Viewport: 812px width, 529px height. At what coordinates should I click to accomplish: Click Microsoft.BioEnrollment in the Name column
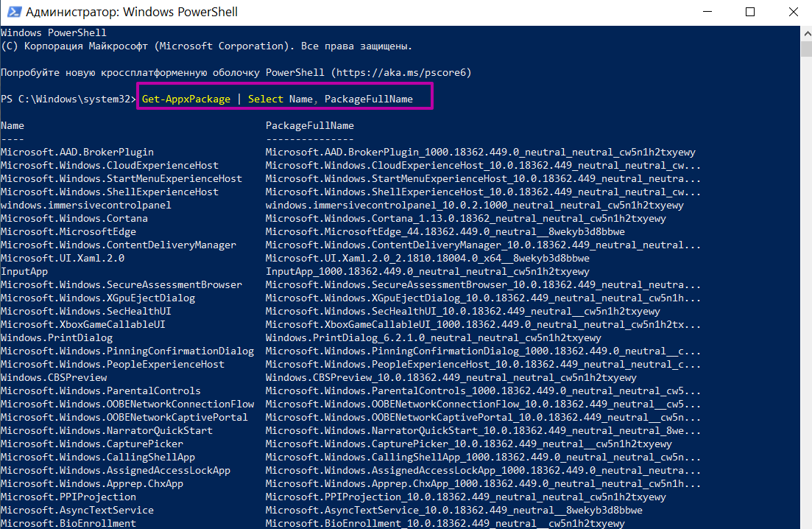(x=68, y=524)
